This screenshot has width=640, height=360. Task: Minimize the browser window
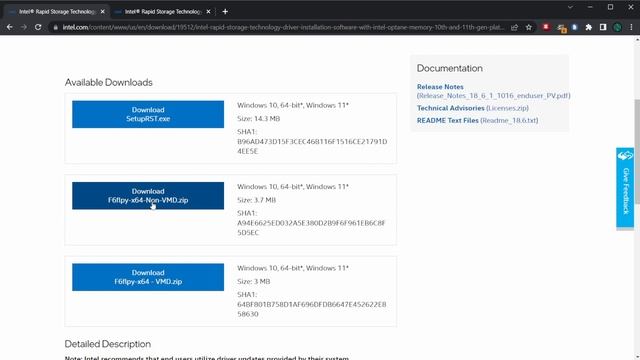coord(590,7)
